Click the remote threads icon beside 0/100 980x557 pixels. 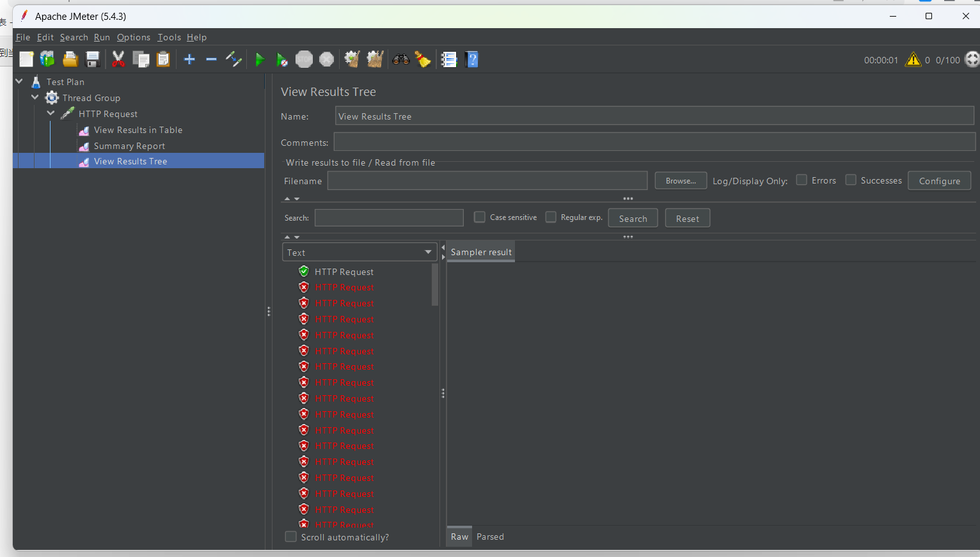[x=972, y=59]
